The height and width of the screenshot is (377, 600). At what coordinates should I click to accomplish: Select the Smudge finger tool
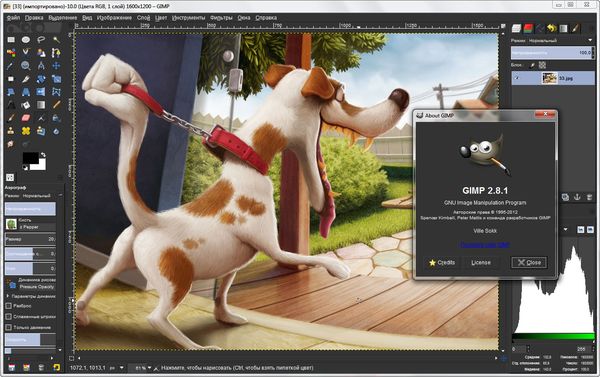coord(11,144)
